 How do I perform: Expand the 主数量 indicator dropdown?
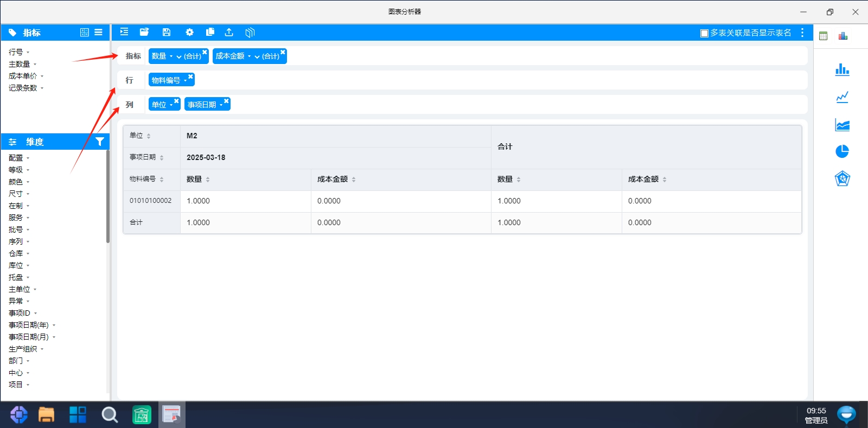(35, 65)
